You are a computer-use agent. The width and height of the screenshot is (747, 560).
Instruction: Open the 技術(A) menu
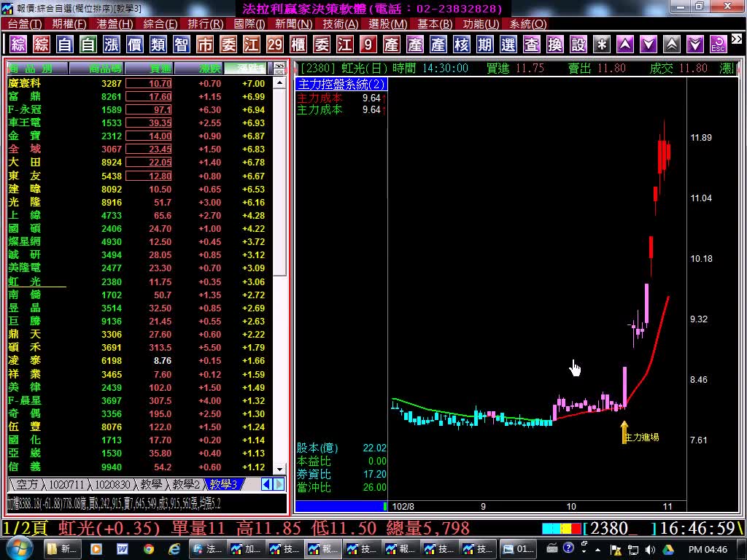[338, 24]
